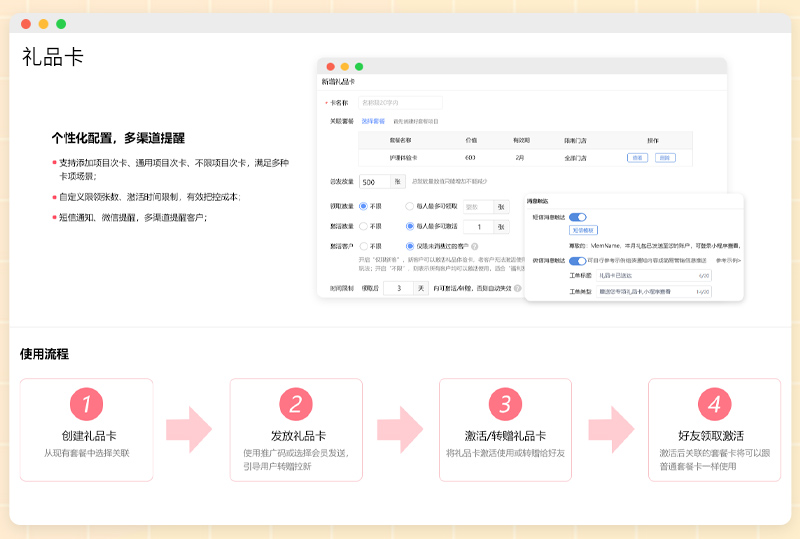Click the 工单标题 input field
800x539 pixels.
(x=654, y=276)
